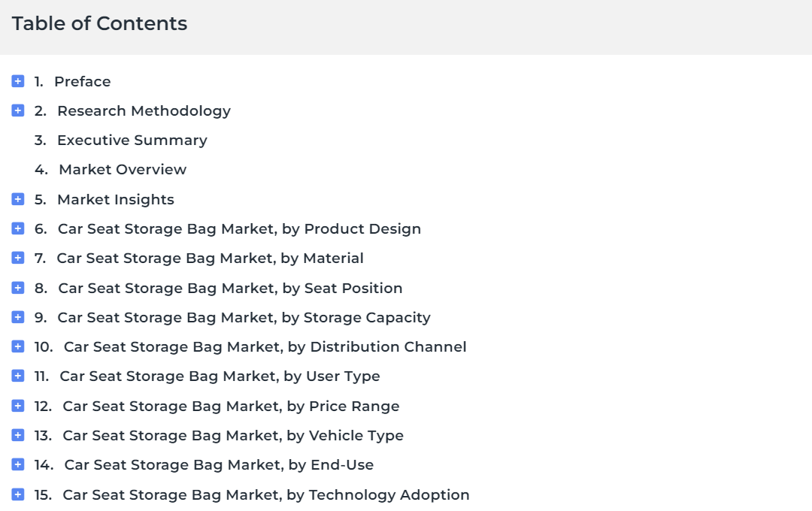Viewport: 812px width, 511px height.
Task: Expand by Technology Adoption plus icon
Action: tap(17, 494)
